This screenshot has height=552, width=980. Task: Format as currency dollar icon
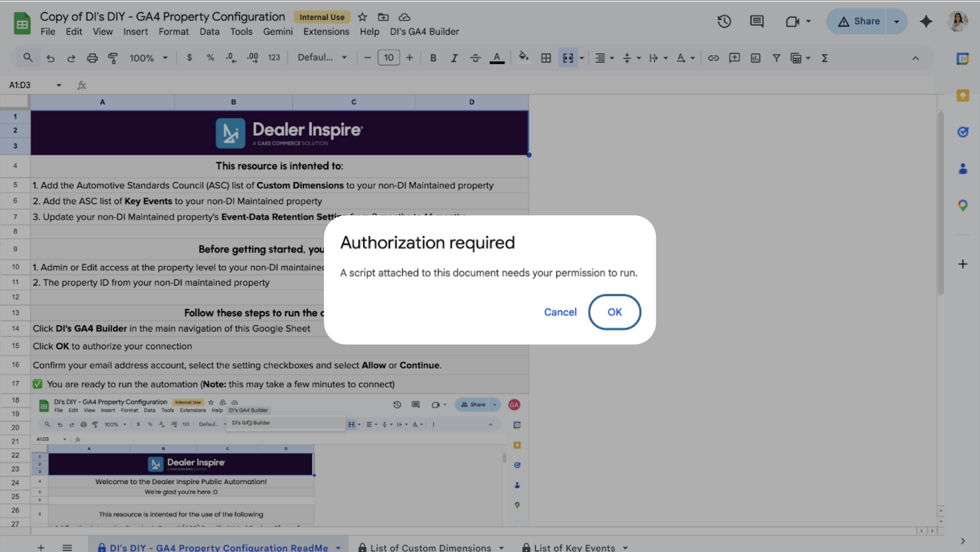tap(189, 58)
